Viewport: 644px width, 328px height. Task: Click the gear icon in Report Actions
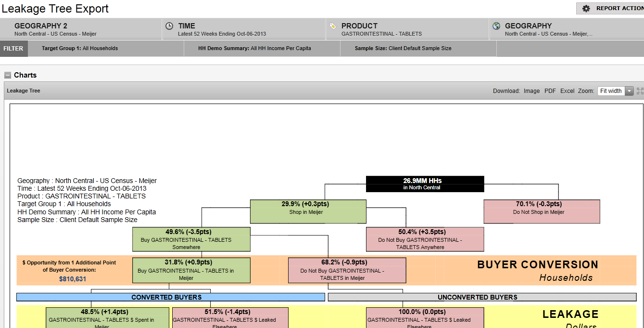(586, 8)
